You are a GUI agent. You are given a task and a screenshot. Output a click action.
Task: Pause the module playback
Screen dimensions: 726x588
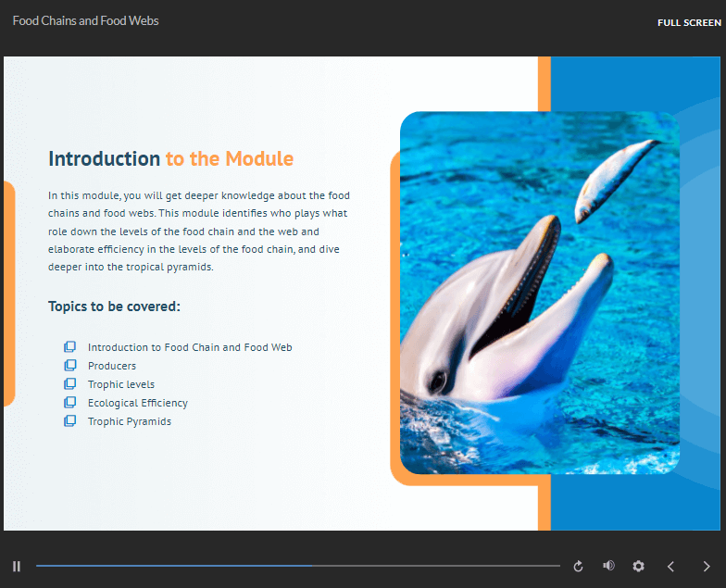17,566
